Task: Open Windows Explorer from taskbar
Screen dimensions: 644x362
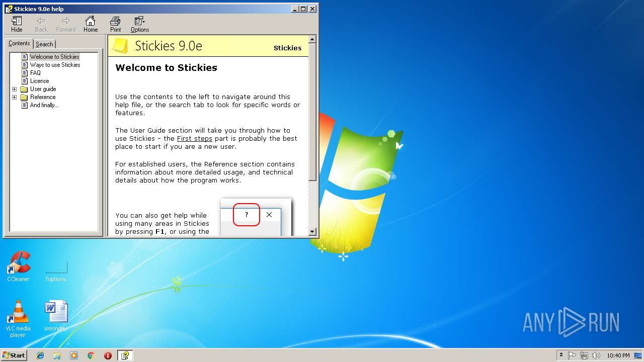Action: click(x=57, y=355)
